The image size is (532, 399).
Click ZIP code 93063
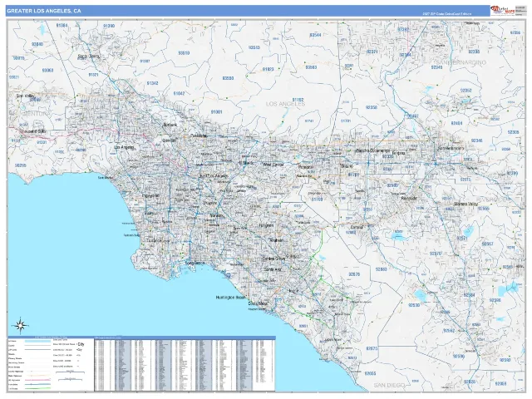47,70
